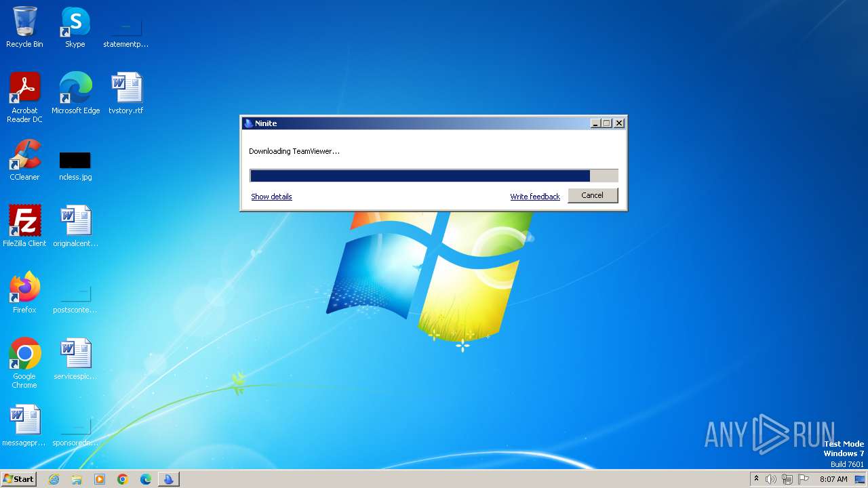Switch to Ninite taskbar button
This screenshot has height=488, width=868.
[x=169, y=479]
